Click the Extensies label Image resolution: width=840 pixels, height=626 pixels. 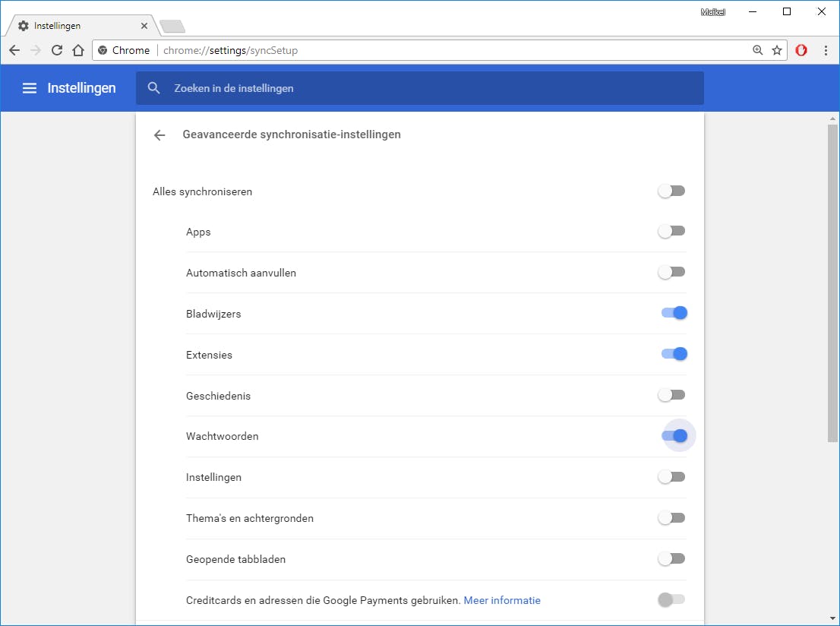(209, 355)
